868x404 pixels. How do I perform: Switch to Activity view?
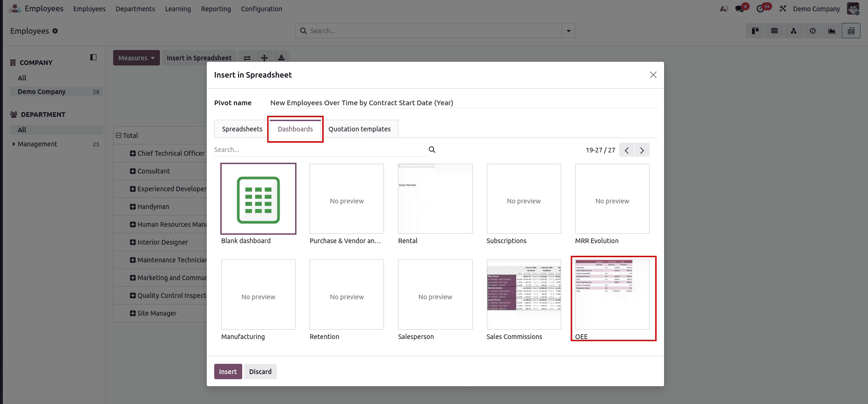point(813,31)
